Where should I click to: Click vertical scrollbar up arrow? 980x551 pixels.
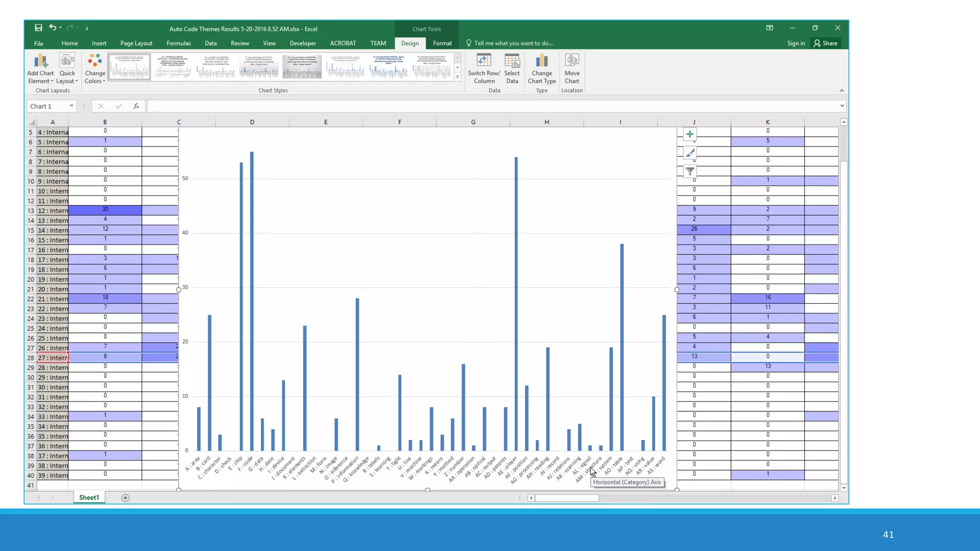844,122
